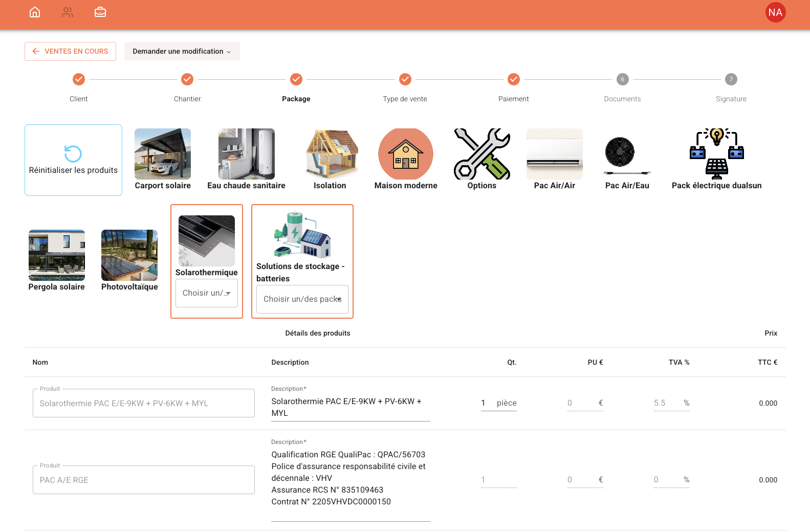Open the NA user avatar
Viewport: 810px width, 532px height.
pos(775,13)
